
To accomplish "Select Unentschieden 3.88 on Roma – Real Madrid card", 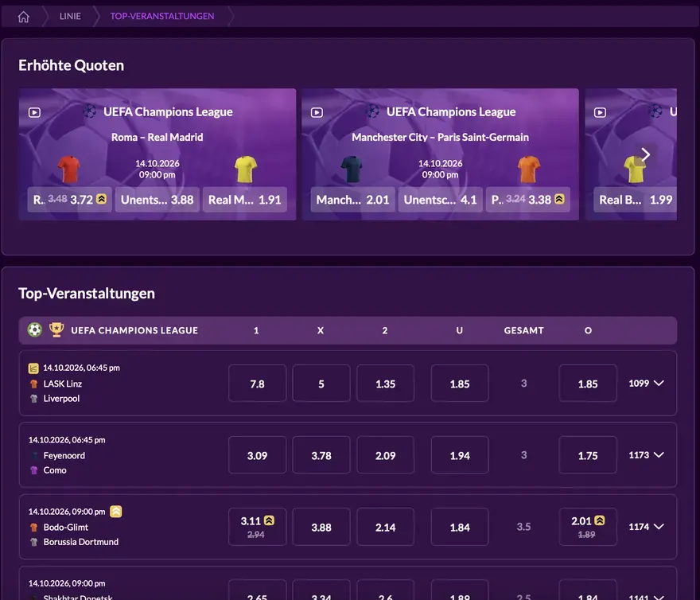I will [x=157, y=199].
